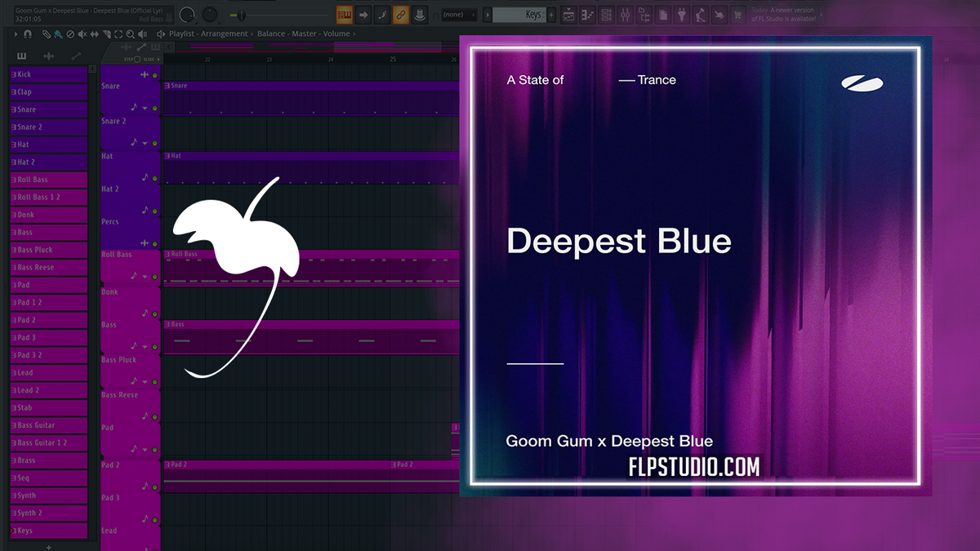This screenshot has width=980, height=551.
Task: Expand the 'Keys' input selector dropdown
Action: 488,14
